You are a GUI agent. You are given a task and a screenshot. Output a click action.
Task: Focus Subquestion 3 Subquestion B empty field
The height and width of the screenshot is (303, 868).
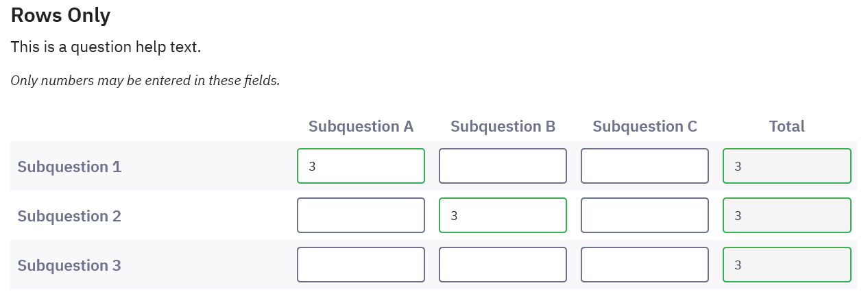[503, 265]
